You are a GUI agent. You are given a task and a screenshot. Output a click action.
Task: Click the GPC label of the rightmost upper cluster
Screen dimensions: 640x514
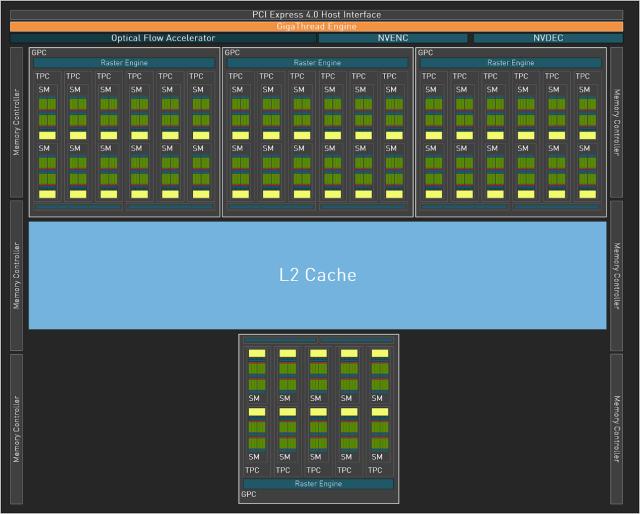425,52
